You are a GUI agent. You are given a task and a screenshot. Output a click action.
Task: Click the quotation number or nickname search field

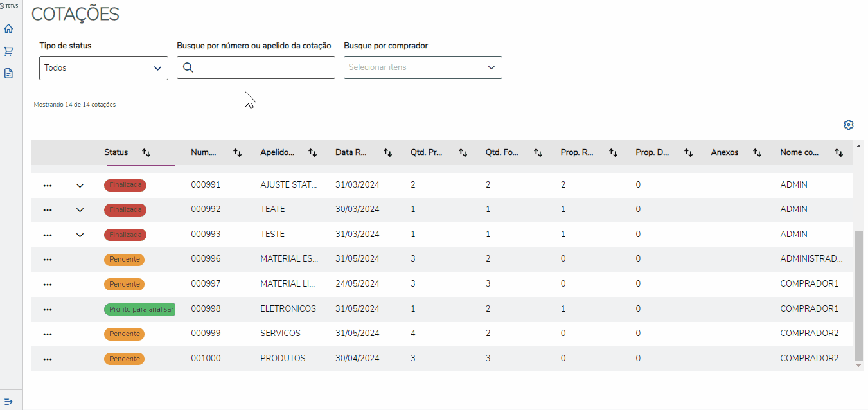pyautogui.click(x=263, y=67)
